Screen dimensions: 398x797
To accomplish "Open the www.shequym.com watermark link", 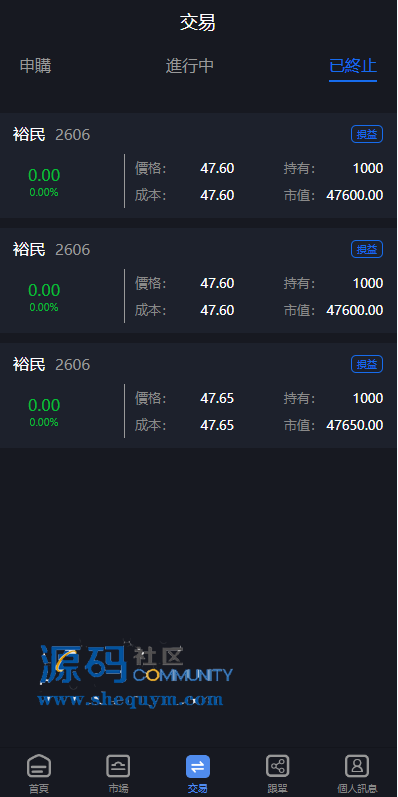I will point(130,700).
